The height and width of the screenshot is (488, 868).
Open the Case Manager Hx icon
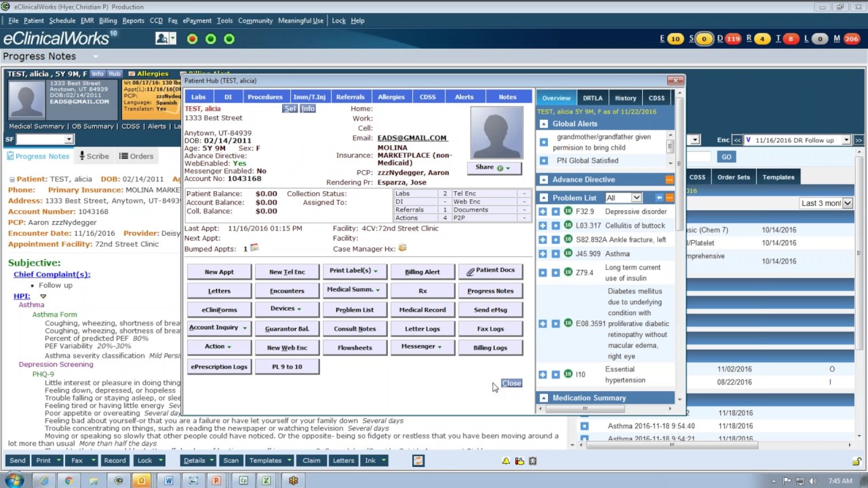click(402, 249)
